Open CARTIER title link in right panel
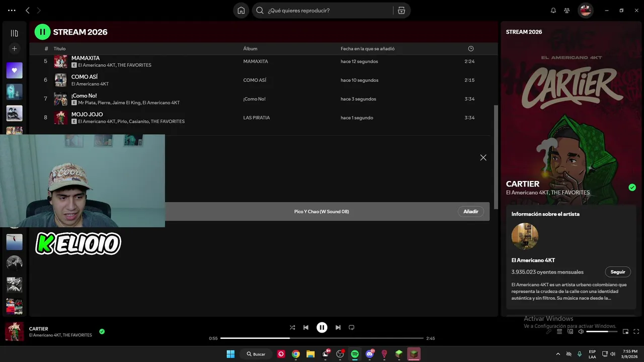The image size is (644, 362). click(523, 184)
